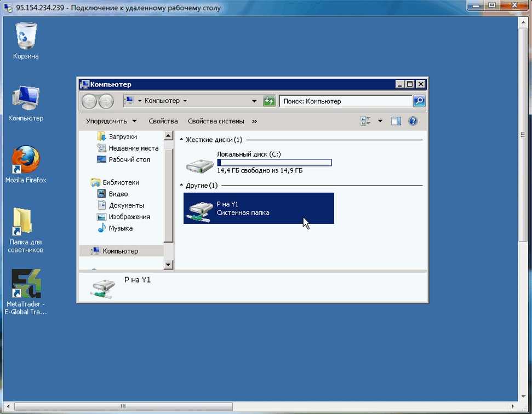The height and width of the screenshot is (414, 532).
Task: Click the refresh button beside address bar
Action: 269,101
